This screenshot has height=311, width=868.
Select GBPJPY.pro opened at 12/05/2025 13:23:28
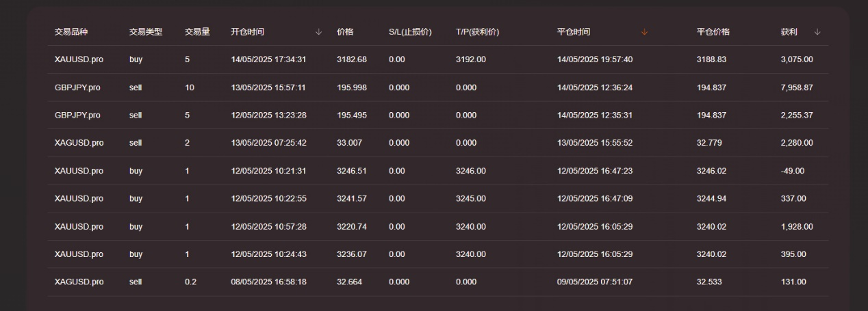(x=77, y=115)
